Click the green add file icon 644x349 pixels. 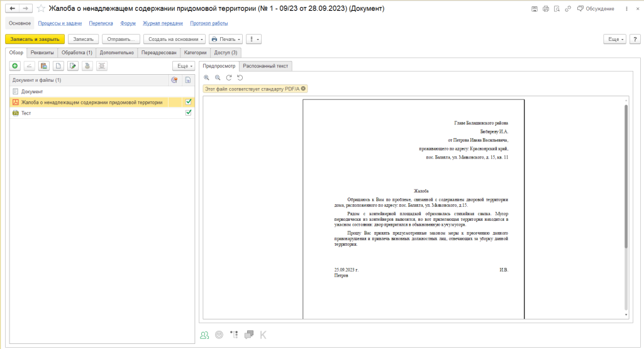[x=15, y=65]
